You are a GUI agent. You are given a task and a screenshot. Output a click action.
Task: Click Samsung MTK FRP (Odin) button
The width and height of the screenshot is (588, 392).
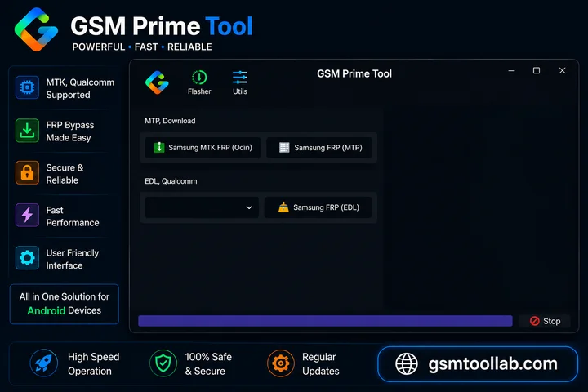(203, 148)
